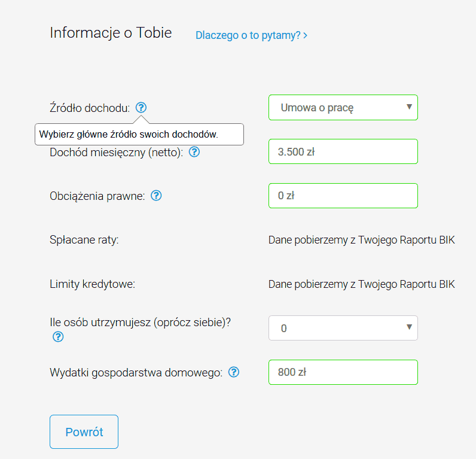476x459 pixels.
Task: Click the "Spłacane raty:" label
Action: (84, 240)
